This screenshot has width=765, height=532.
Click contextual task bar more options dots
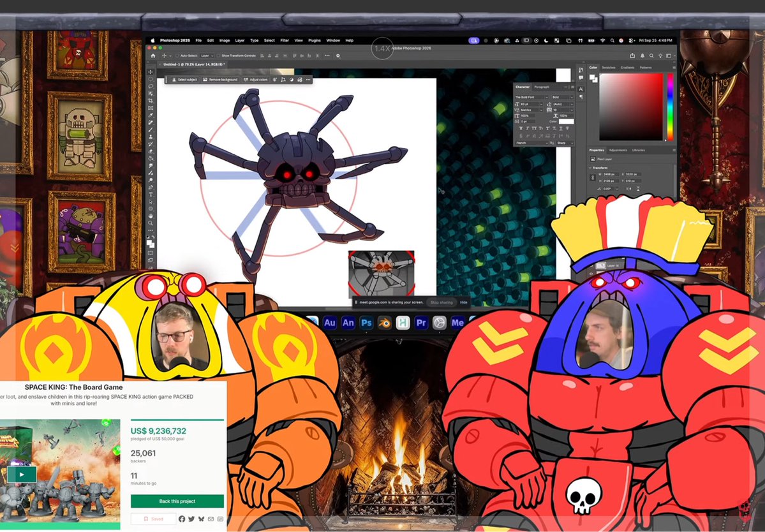click(308, 80)
